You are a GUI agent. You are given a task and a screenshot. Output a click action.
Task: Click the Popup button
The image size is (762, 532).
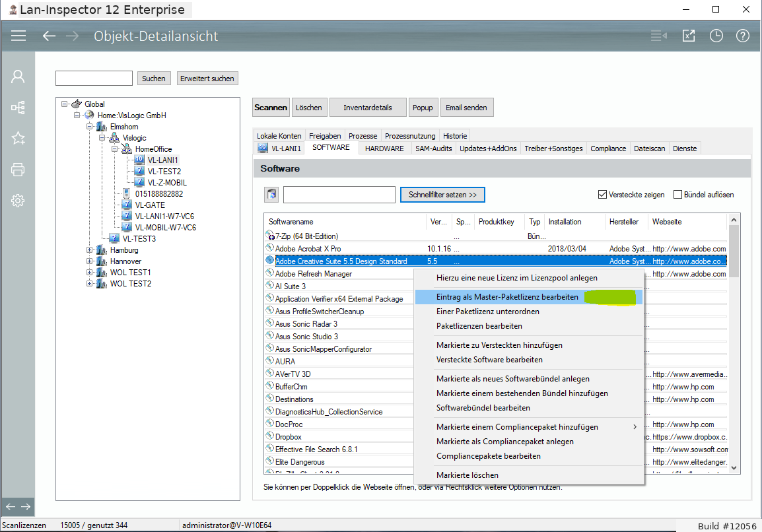pyautogui.click(x=423, y=108)
